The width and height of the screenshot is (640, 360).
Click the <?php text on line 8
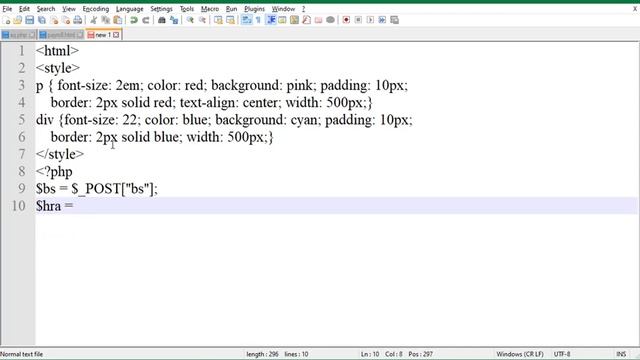(x=54, y=172)
